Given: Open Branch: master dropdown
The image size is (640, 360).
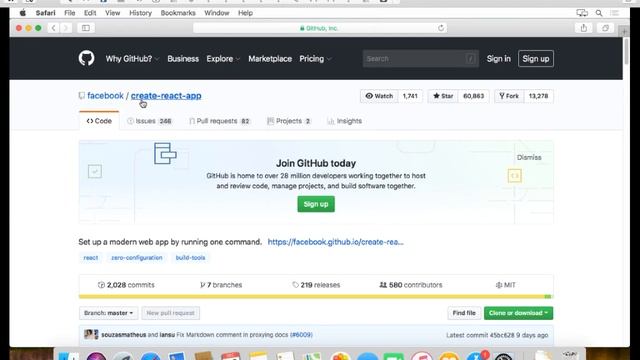Looking at the screenshot, I should (109, 313).
